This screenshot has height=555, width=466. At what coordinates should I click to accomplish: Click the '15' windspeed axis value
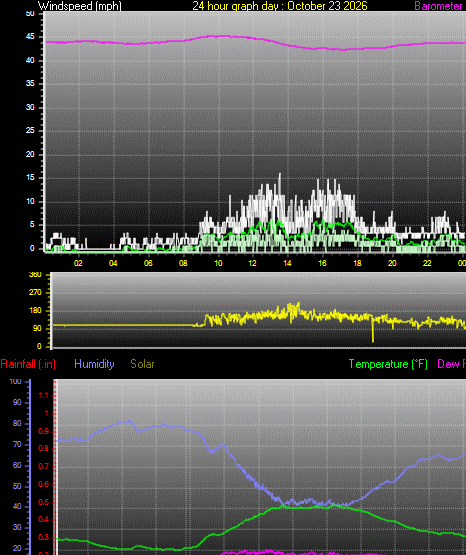point(30,178)
